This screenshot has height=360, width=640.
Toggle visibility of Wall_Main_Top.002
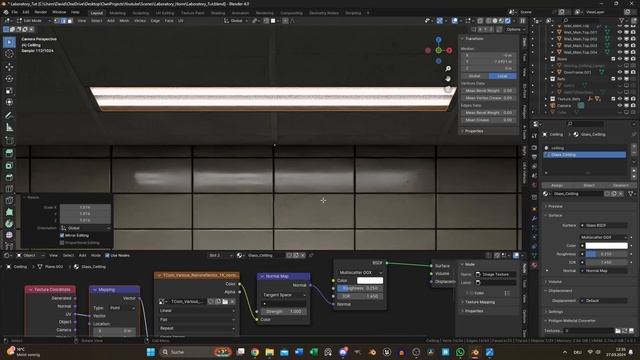pos(620,39)
